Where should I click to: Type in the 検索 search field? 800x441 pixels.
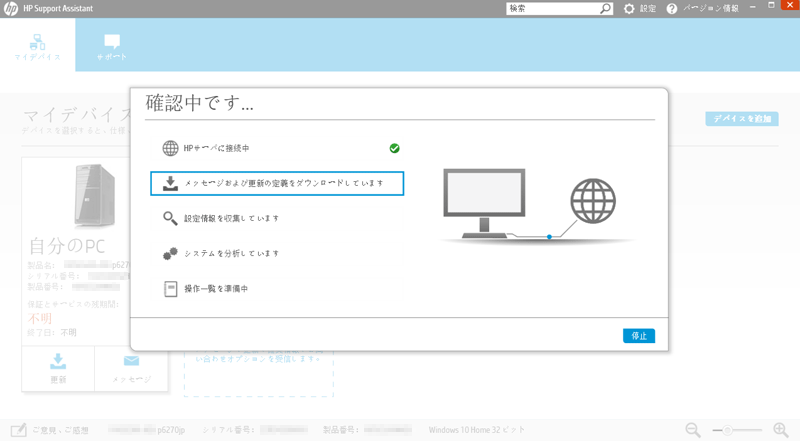click(x=552, y=9)
